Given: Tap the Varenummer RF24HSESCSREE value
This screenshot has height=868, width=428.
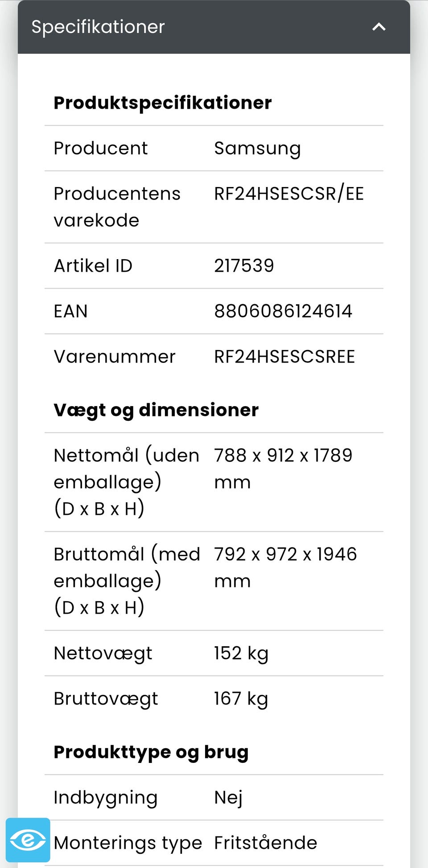Looking at the screenshot, I should pos(284,356).
